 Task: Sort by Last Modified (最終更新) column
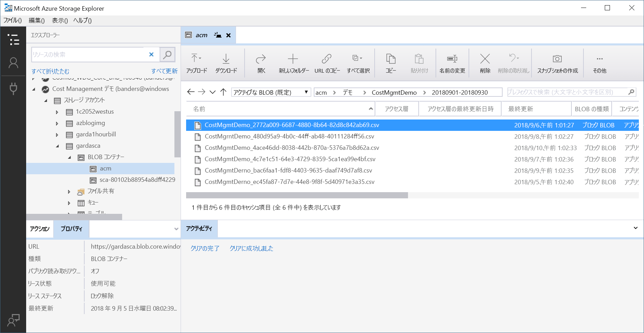pos(536,109)
